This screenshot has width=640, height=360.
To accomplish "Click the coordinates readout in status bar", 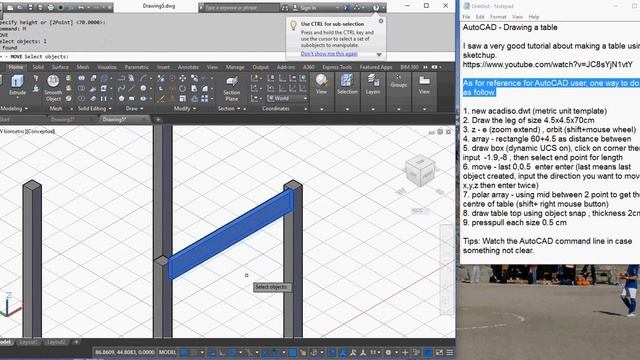I will click(124, 352).
